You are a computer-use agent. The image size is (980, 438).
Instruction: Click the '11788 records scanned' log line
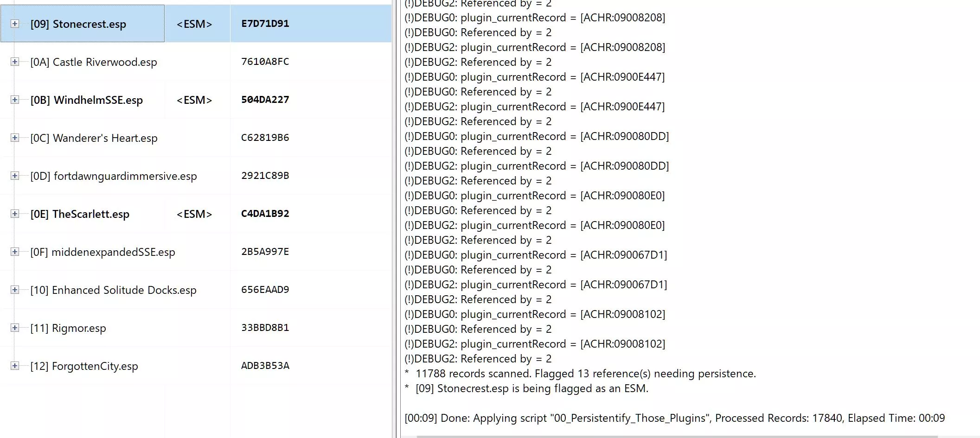point(580,374)
